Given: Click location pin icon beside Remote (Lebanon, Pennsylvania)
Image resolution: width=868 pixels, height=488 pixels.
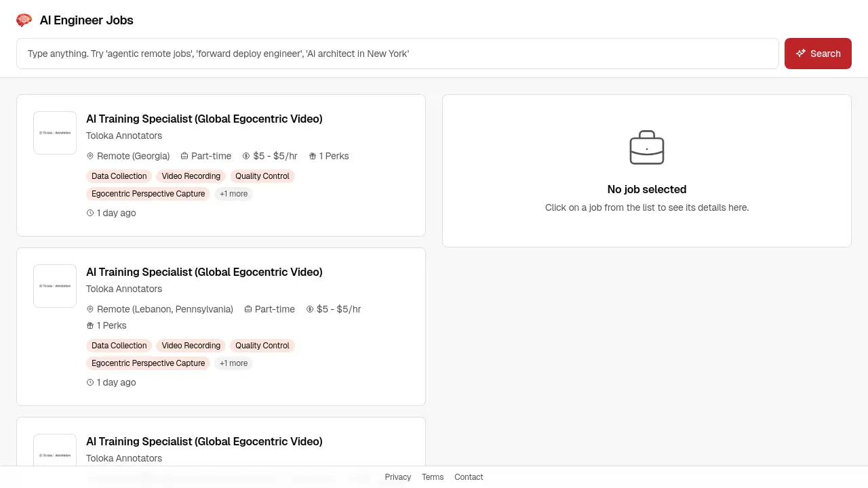Looking at the screenshot, I should (90, 309).
